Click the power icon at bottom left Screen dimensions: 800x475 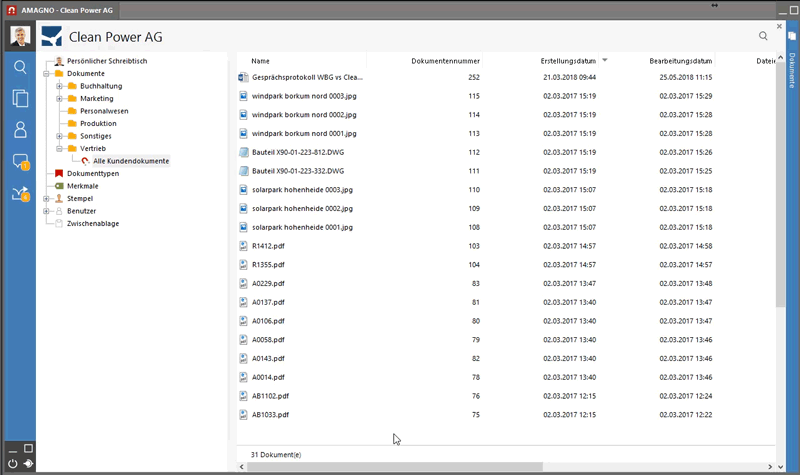point(13,463)
